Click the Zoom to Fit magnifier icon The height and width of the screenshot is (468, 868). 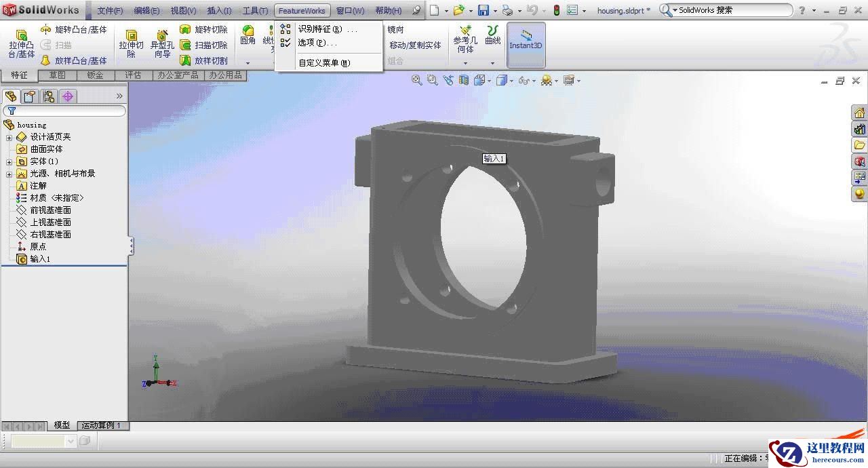pos(417,80)
